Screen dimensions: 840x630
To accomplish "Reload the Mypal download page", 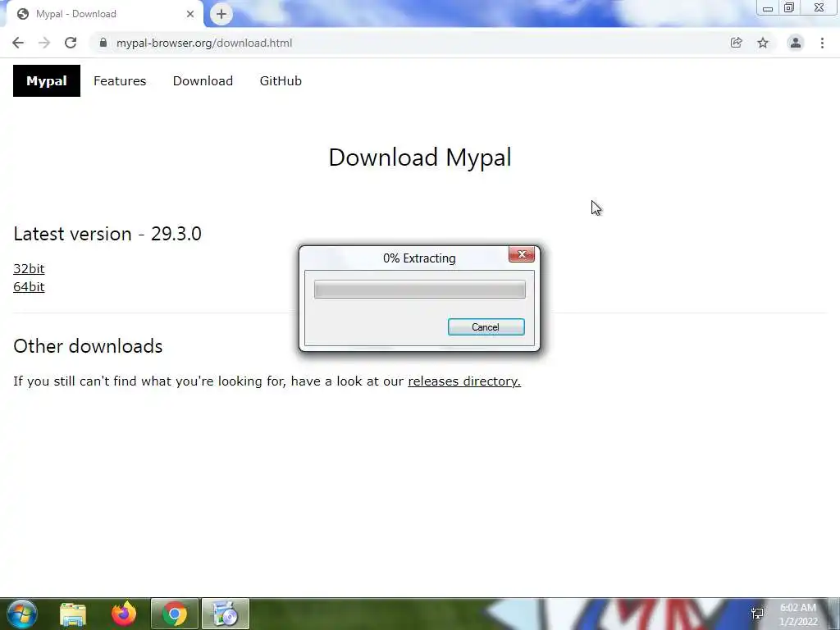I will 71,43.
